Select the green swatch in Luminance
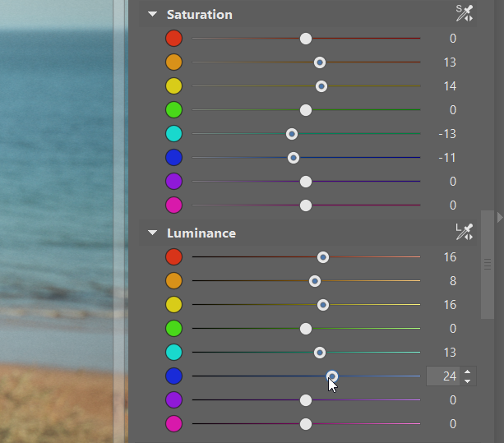 pos(173,329)
